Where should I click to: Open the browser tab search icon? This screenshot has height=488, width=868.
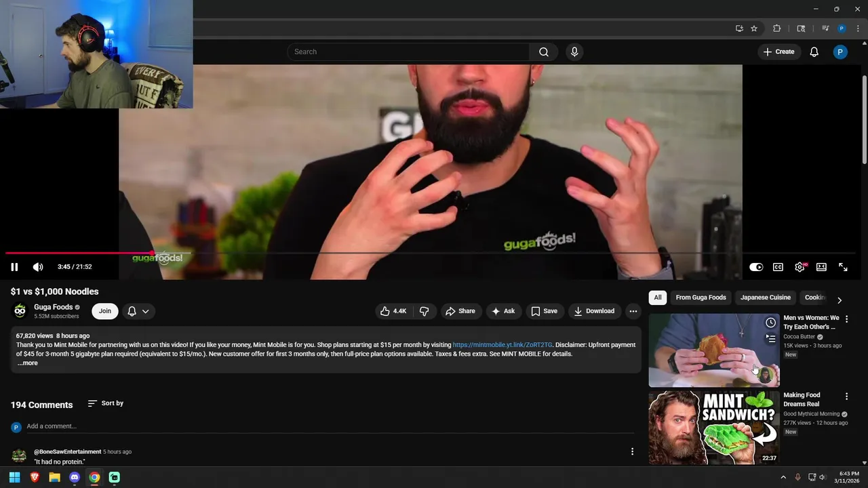801,28
